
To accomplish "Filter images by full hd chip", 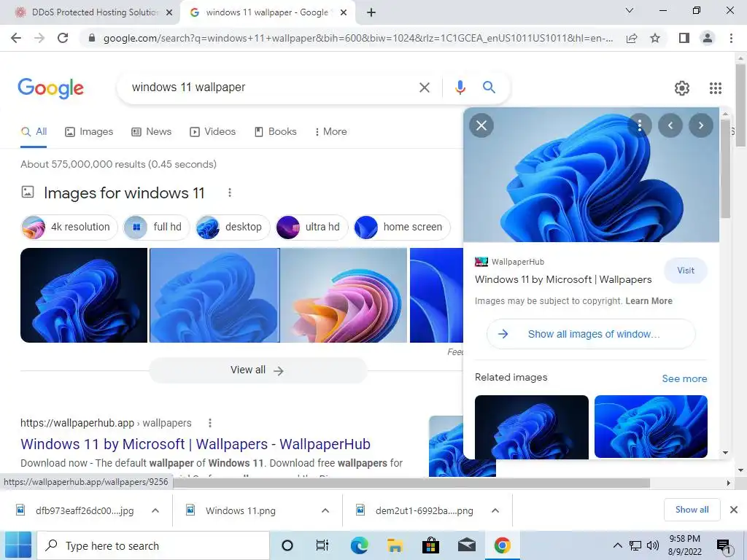I will (156, 227).
